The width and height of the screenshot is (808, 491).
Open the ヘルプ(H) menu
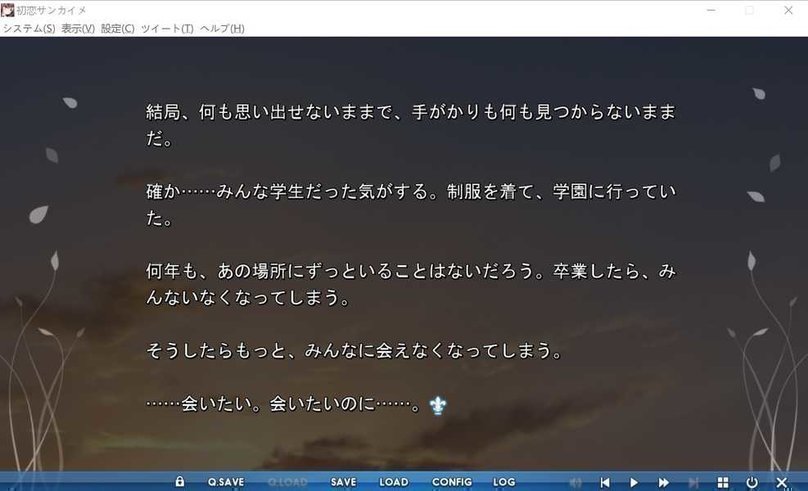(x=222, y=28)
